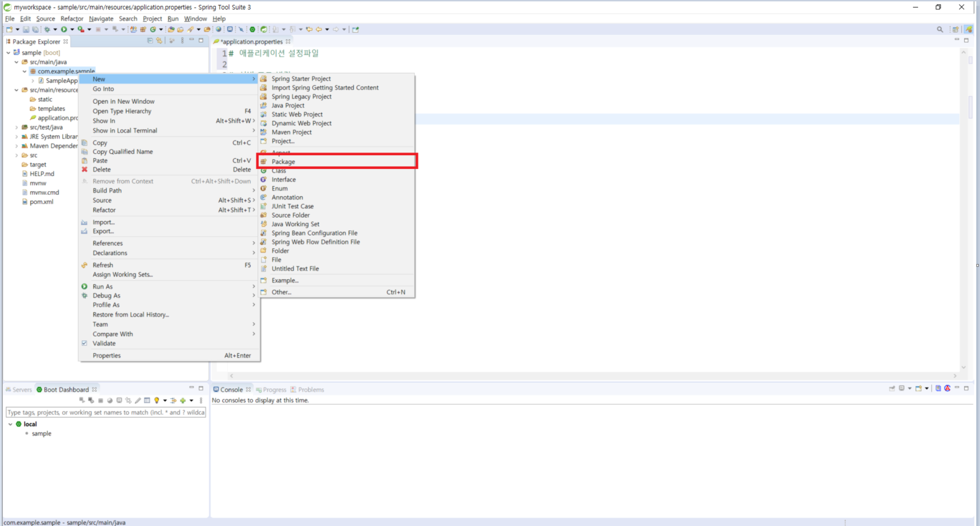980x526 pixels.
Task: Toggle Link with Editor in Package Explorer
Action: [x=159, y=41]
